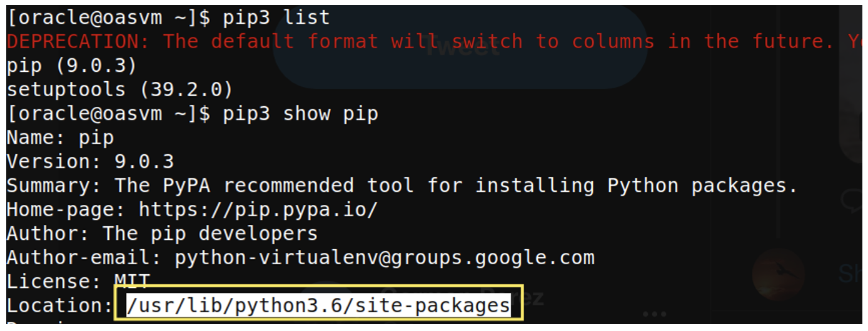Click the 'pip (9.0.3)' output line
Viewport: 868px width, 331px height.
71,65
